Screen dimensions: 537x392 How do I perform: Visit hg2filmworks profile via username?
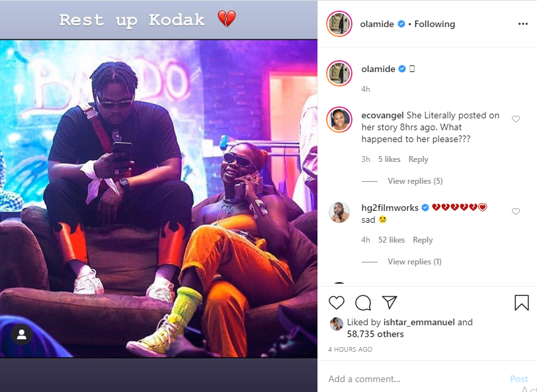(x=390, y=208)
